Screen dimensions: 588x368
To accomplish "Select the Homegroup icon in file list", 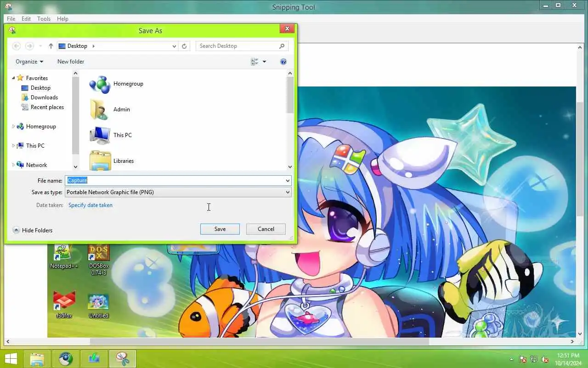I will (x=100, y=84).
